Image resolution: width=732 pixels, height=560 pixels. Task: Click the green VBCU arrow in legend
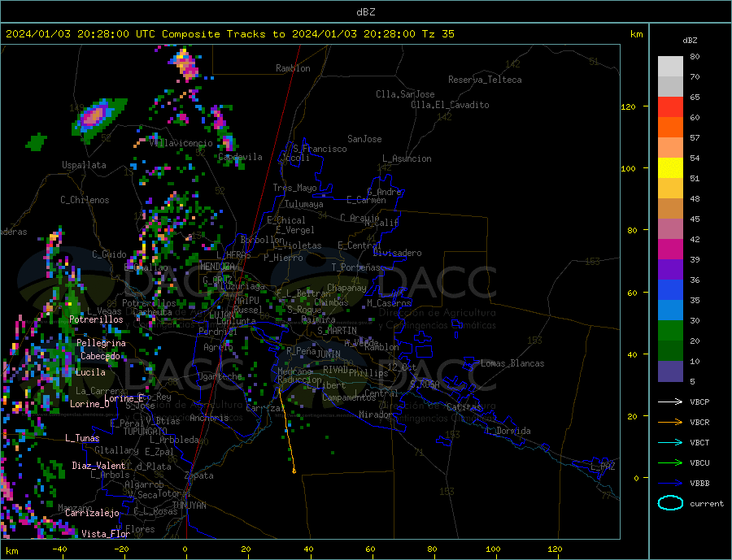(x=670, y=463)
